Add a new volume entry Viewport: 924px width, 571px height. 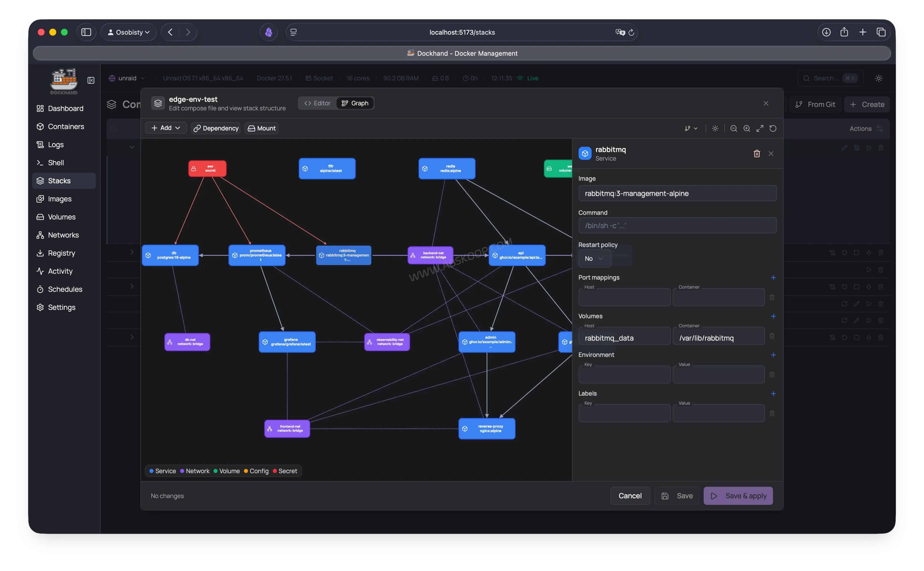coord(773,316)
